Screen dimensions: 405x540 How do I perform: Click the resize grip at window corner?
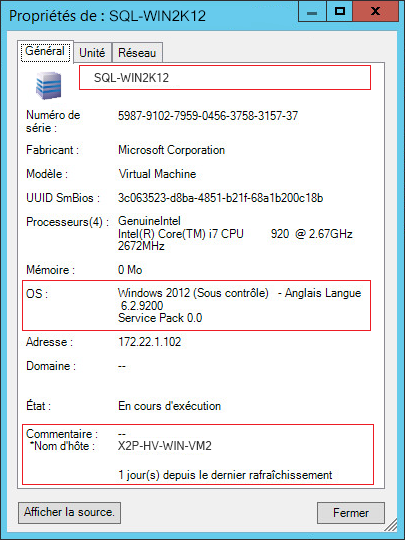click(x=391, y=527)
